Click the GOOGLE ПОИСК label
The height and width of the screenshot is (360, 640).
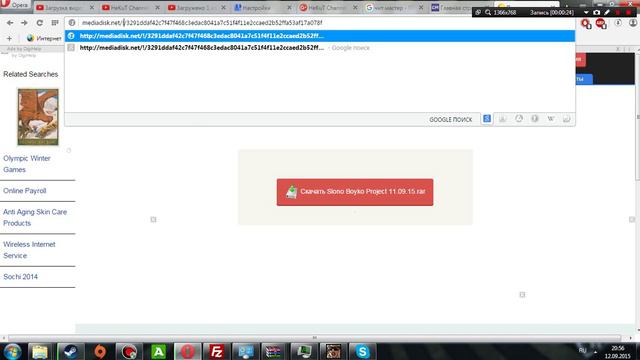tap(450, 119)
